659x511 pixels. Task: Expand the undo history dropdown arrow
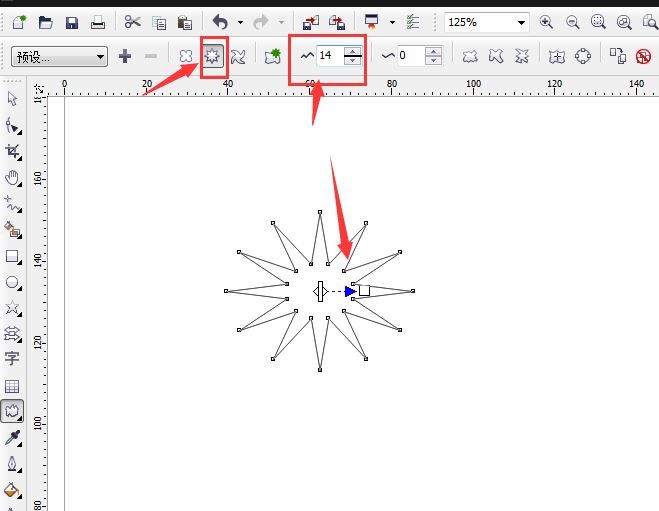(240, 22)
